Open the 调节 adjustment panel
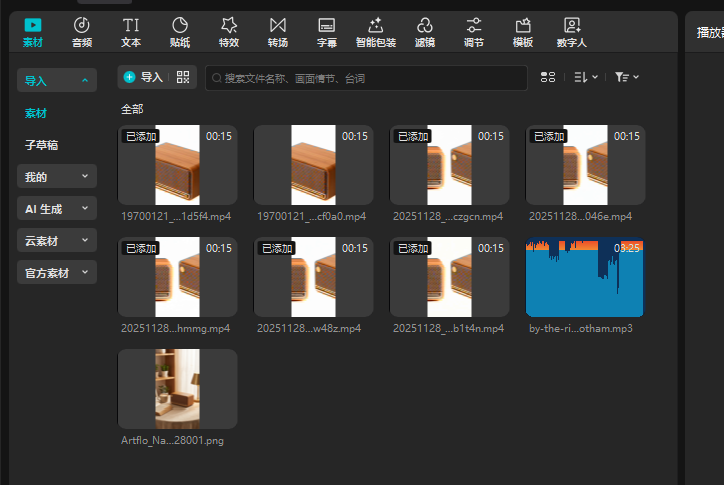724x485 pixels. [474, 32]
